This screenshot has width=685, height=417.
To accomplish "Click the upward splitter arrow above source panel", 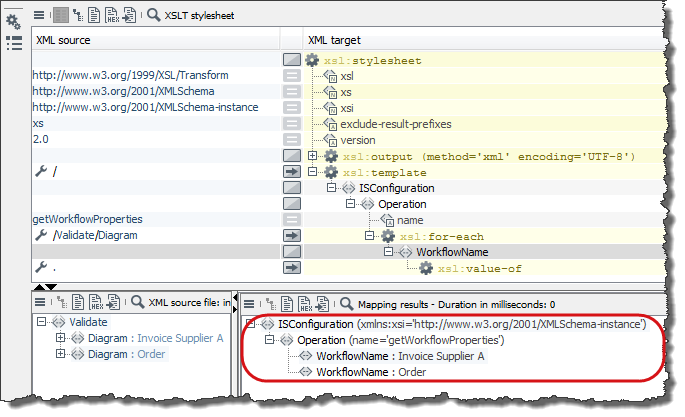I will click(x=39, y=287).
